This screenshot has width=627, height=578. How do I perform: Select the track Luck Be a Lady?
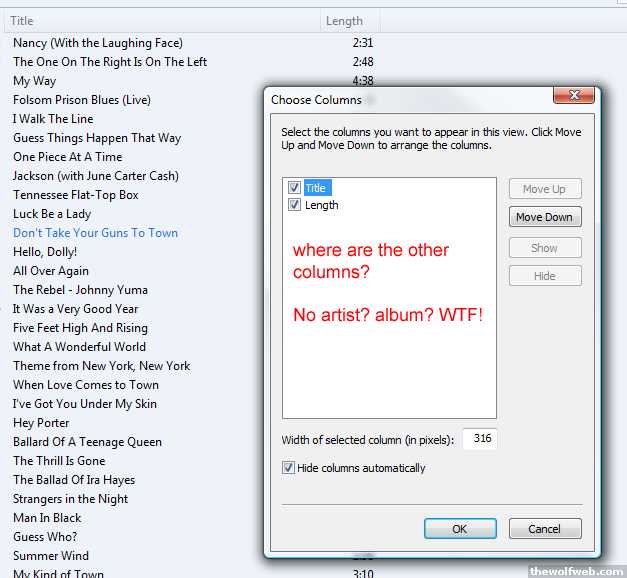click(52, 214)
